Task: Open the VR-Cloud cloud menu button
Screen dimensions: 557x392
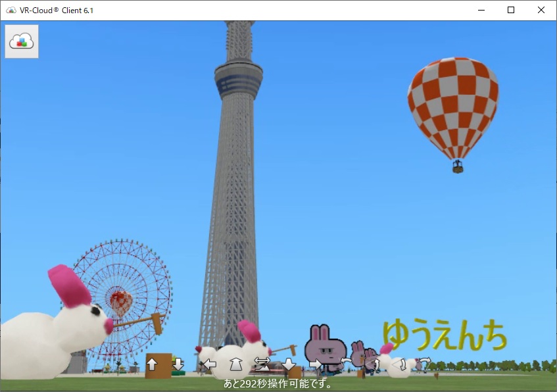Action: coord(22,41)
